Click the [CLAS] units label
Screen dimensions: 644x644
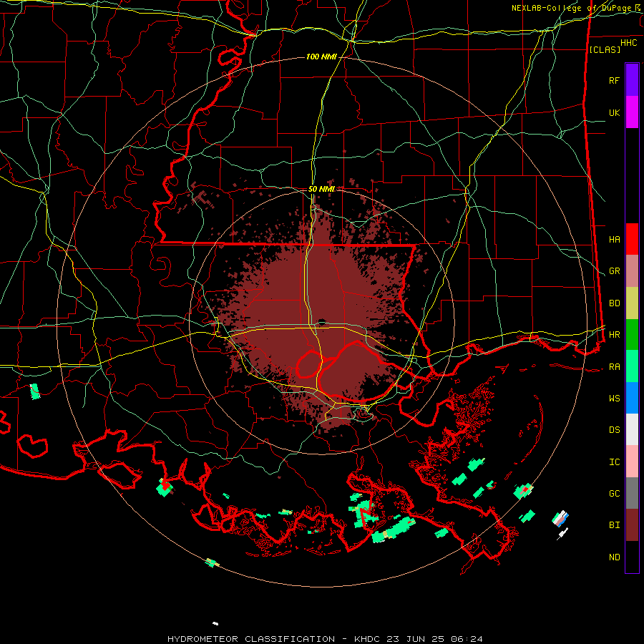click(605, 49)
